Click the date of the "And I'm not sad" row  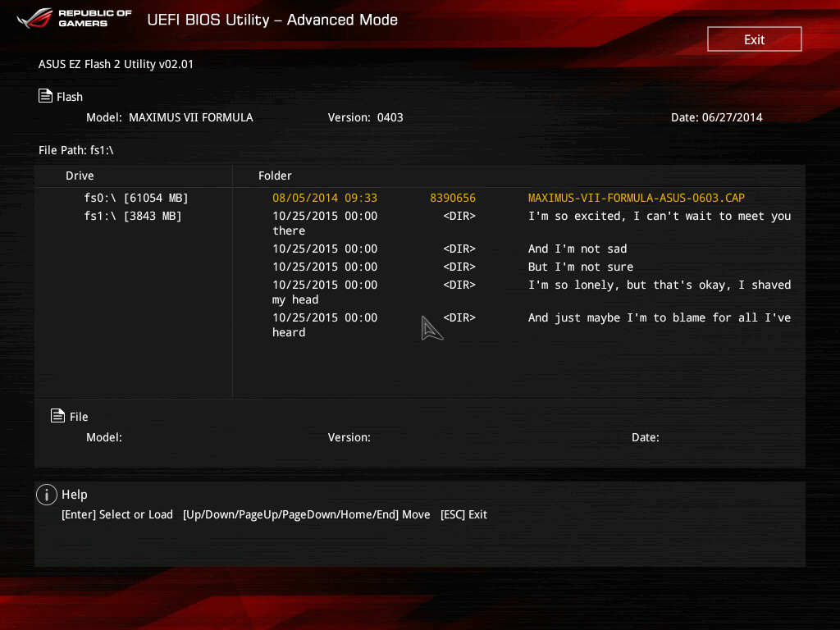pos(325,249)
